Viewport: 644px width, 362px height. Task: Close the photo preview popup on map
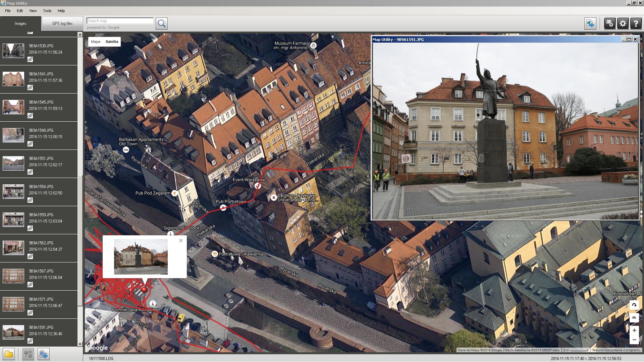click(181, 240)
